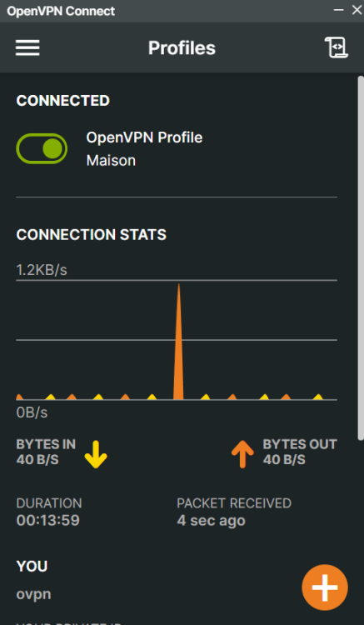
Task: Click the 1.2KB/s graph scale label
Action: pyautogui.click(x=42, y=270)
